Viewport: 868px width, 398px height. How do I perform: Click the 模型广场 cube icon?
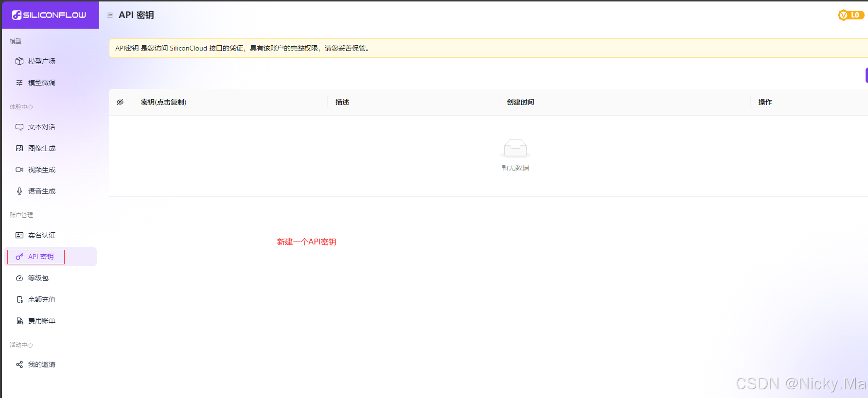coord(19,61)
